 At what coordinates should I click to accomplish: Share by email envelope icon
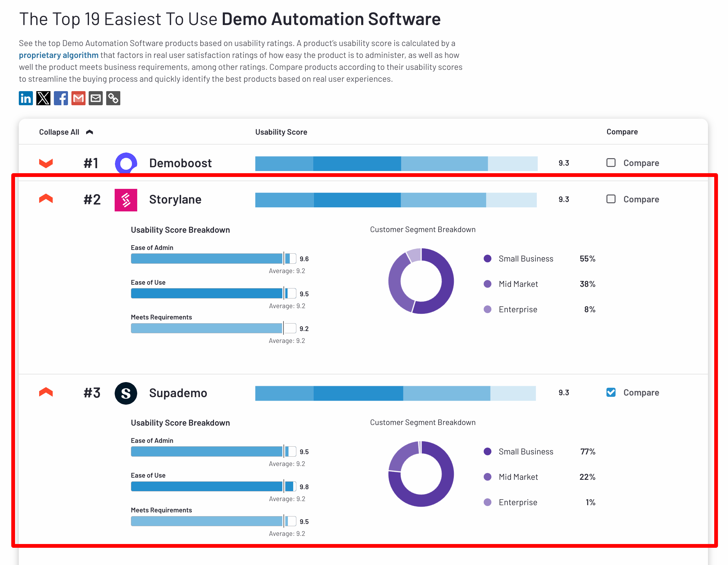tap(96, 98)
